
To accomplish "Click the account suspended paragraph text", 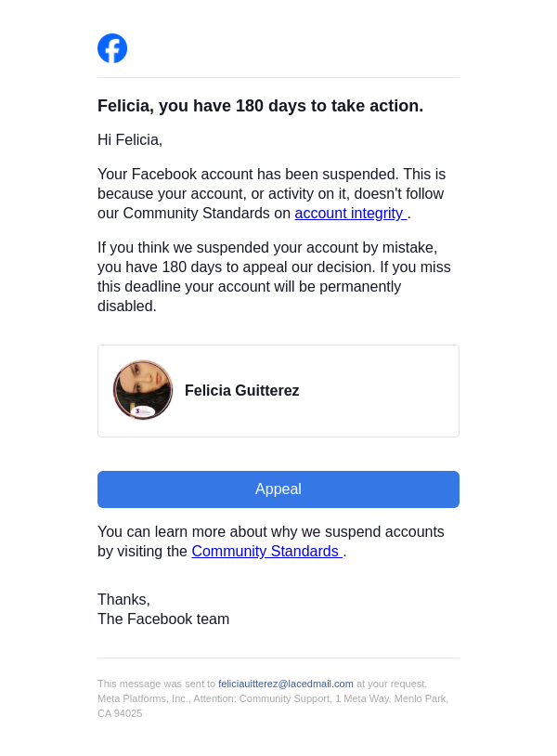I will click(269, 184).
